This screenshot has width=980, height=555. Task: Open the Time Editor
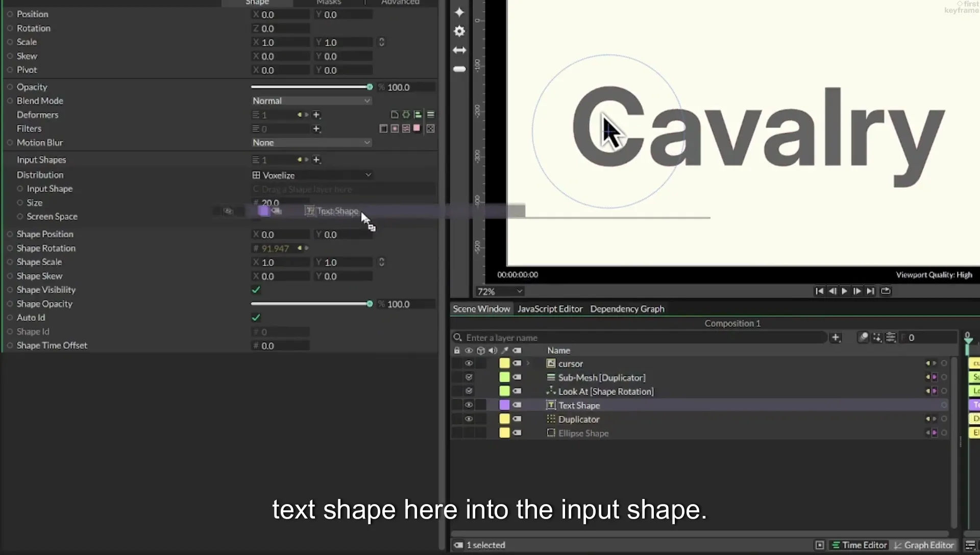coord(859,545)
